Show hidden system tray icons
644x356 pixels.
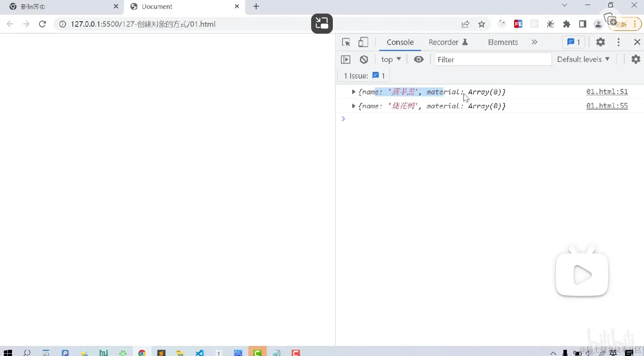553,353
